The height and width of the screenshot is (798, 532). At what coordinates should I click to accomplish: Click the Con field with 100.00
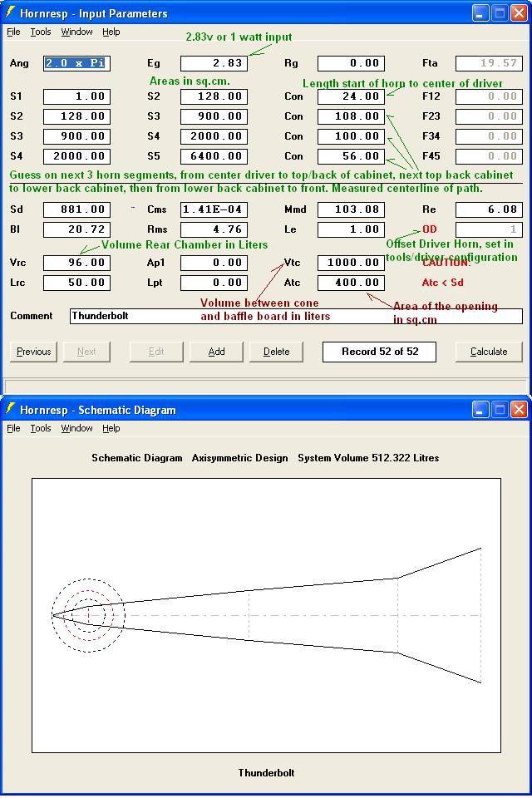(352, 136)
